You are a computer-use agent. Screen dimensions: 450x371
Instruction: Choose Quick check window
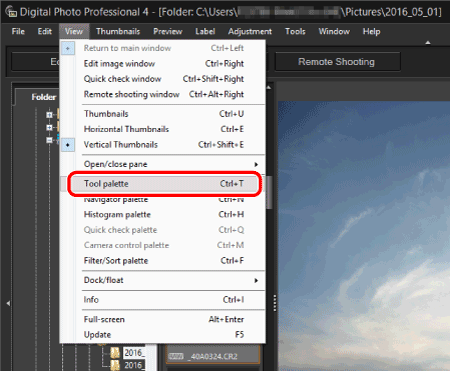[x=163, y=79]
